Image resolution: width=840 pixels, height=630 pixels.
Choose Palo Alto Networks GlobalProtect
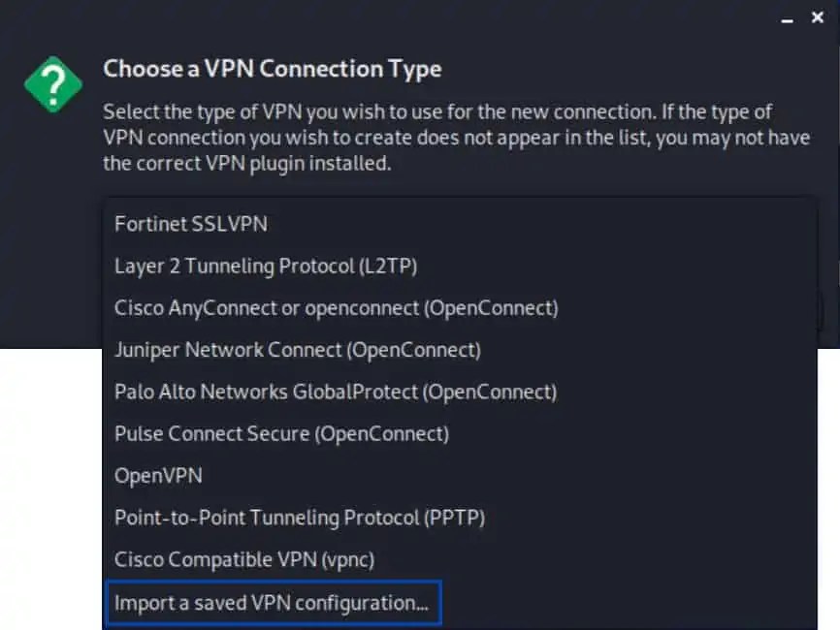pyautogui.click(x=335, y=392)
